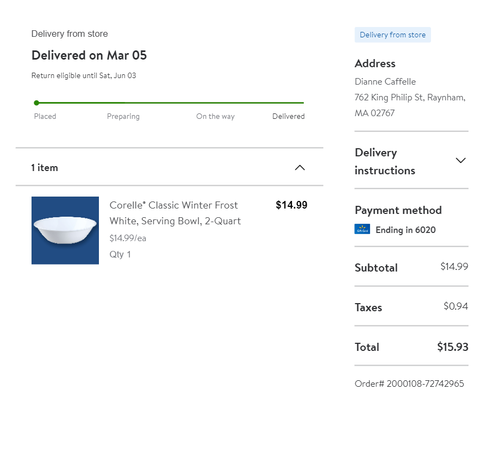Click the Placed dot on progress tracker
500x460 pixels.
36,103
